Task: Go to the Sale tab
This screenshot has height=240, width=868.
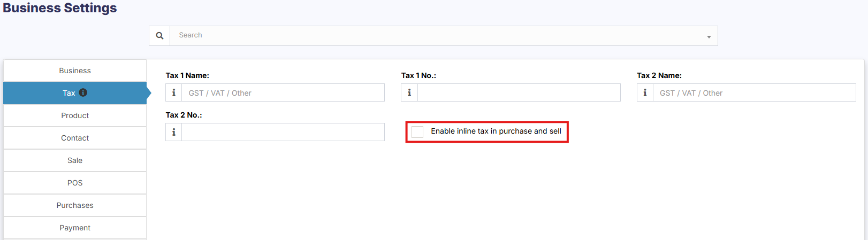Action: point(75,160)
